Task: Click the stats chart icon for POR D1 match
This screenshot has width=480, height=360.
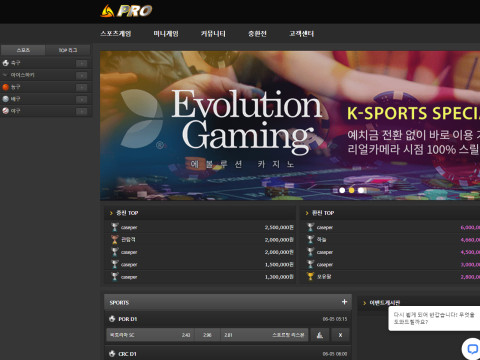Action: (320, 335)
